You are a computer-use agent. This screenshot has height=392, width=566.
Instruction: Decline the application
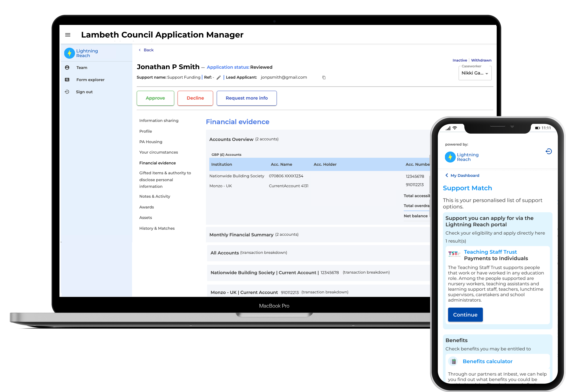coord(195,98)
